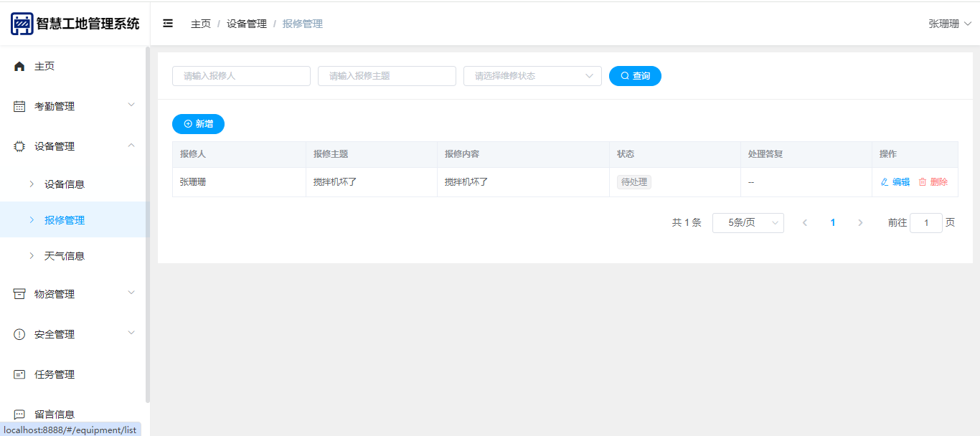The image size is (980, 436).
Task: Click the smart site system logo
Action: 22,24
